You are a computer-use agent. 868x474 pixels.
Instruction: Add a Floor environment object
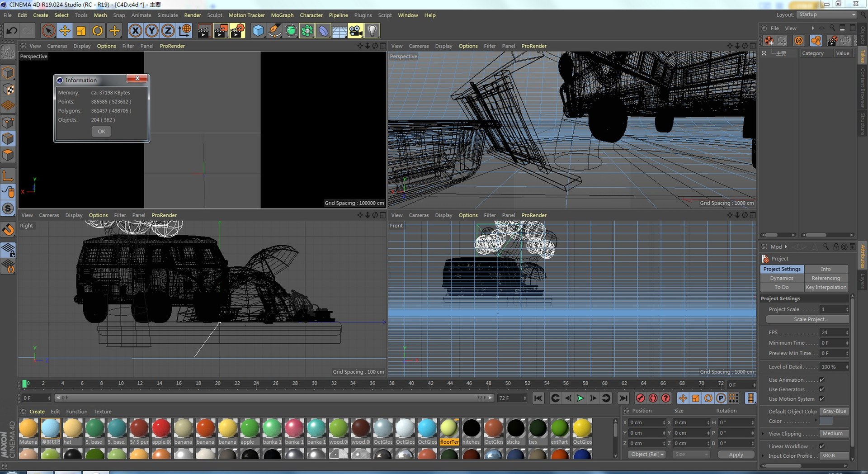[x=340, y=31]
